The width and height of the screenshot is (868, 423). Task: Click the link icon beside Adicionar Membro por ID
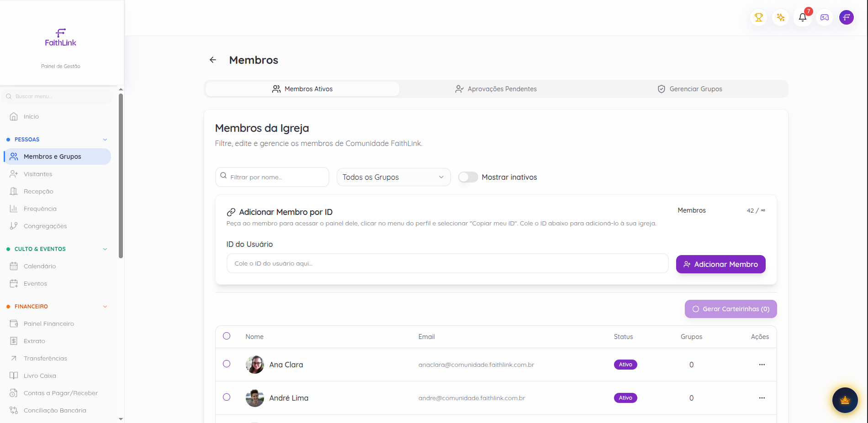coord(231,212)
